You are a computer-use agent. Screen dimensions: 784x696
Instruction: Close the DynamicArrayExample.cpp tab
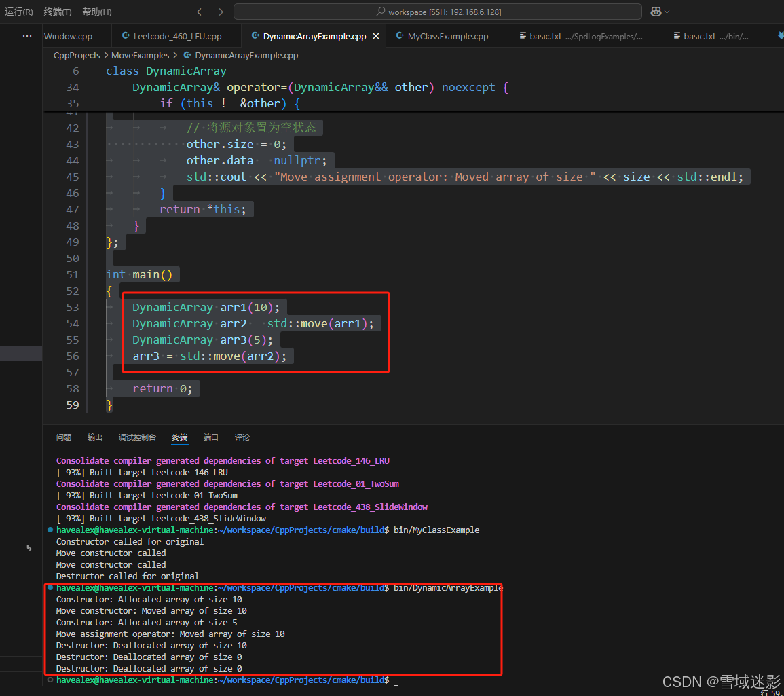375,35
